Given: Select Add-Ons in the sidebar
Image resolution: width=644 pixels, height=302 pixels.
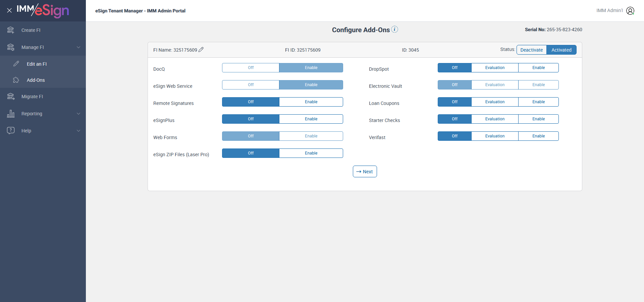Looking at the screenshot, I should [43, 80].
